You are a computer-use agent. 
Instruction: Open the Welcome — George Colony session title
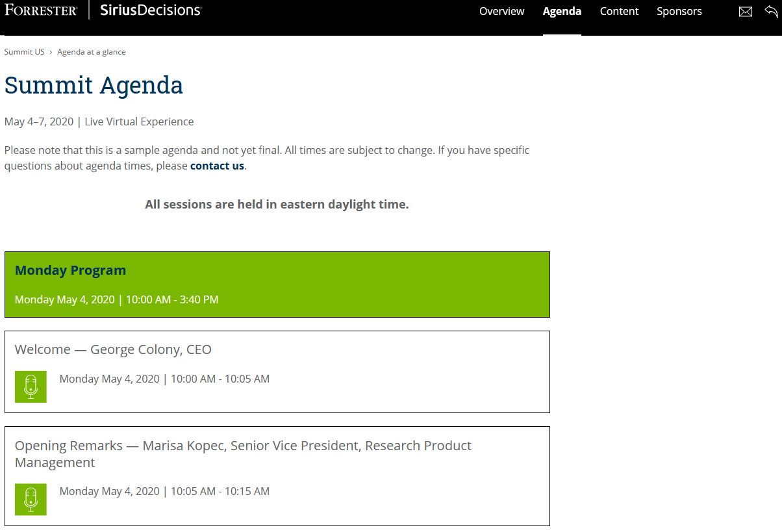pos(113,349)
